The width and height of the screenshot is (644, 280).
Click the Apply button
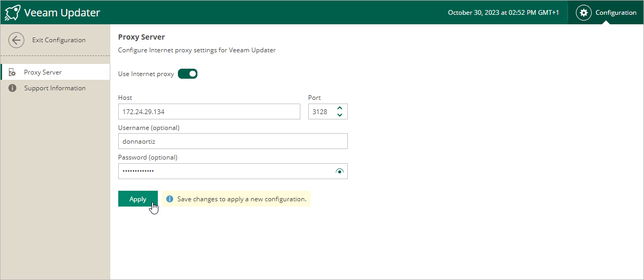coord(138,199)
